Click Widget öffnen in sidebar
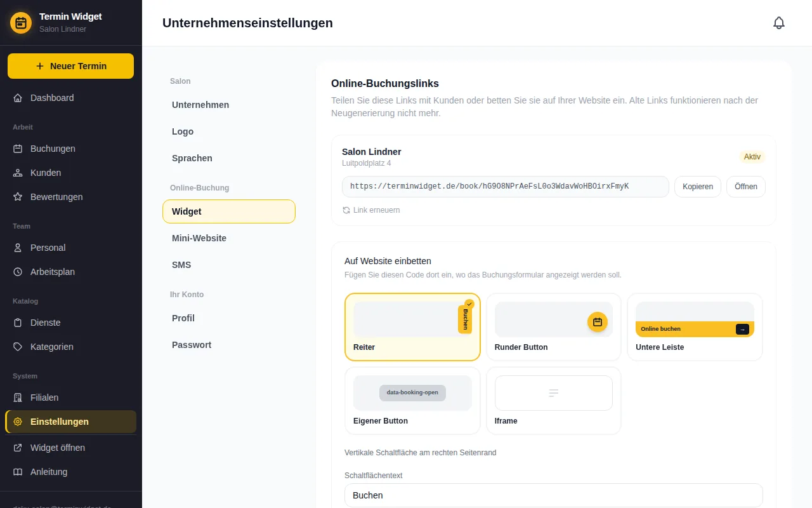The width and height of the screenshot is (812, 508). tap(70, 448)
